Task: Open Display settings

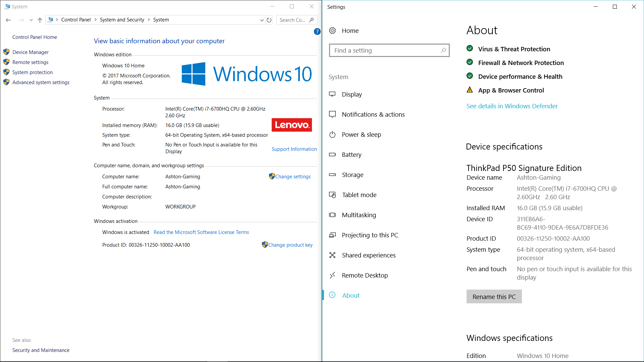Action: pyautogui.click(x=352, y=95)
